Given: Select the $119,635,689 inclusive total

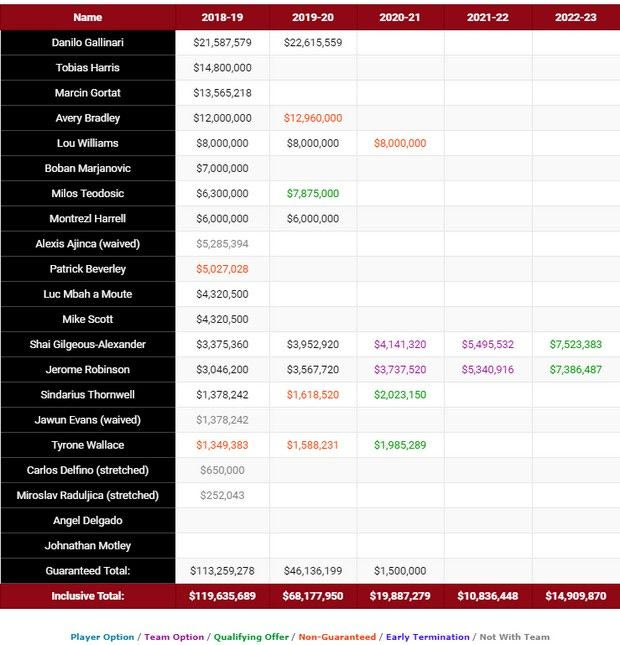Looking at the screenshot, I should pos(221,597).
